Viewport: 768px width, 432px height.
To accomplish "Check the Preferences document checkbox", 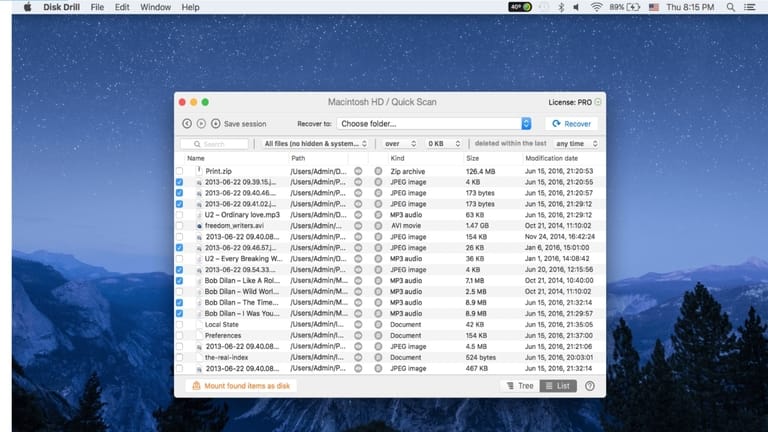I will tap(179, 336).
